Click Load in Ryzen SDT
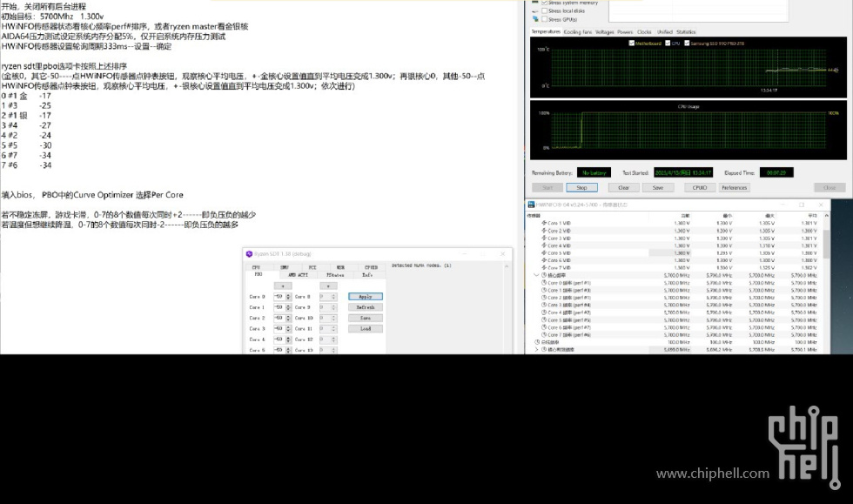Screen dimensions: 853x504 point(366,329)
